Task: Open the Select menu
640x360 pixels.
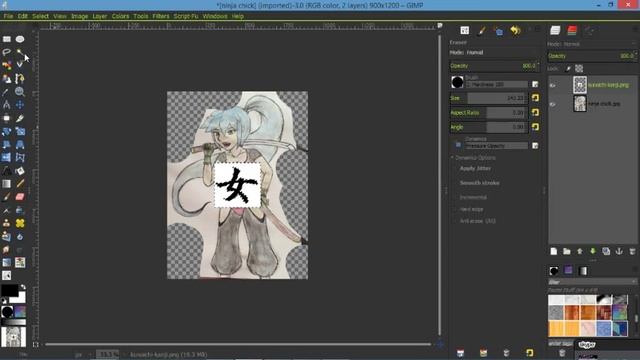Action: click(x=40, y=16)
